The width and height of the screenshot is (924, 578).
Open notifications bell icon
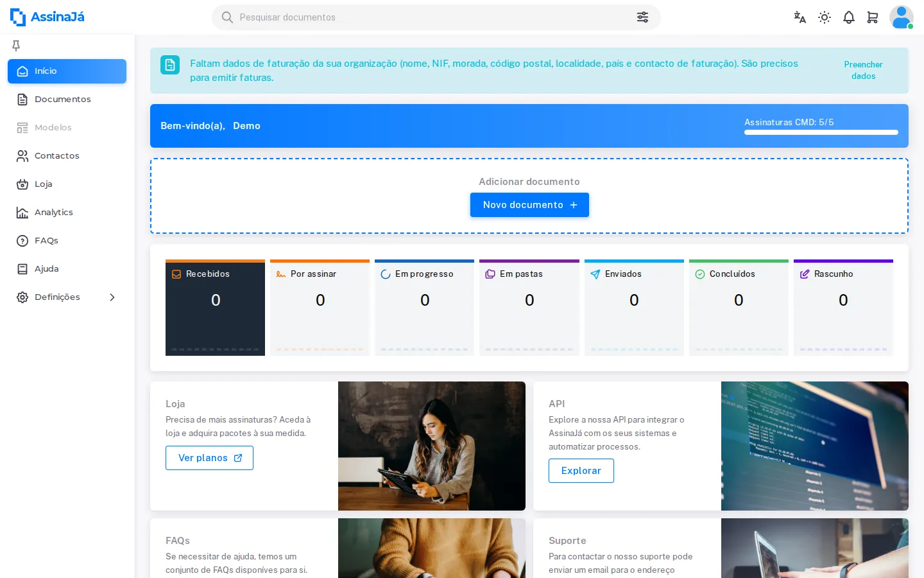pos(849,17)
